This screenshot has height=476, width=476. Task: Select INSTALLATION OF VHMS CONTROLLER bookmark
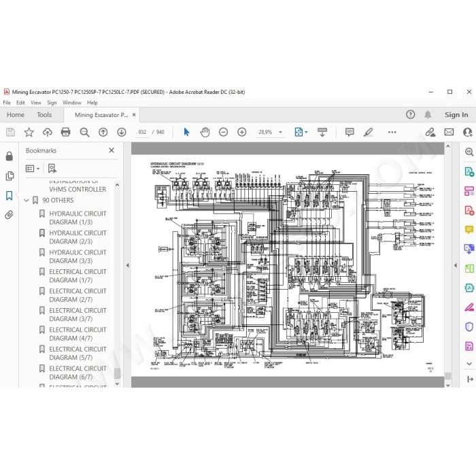78,185
